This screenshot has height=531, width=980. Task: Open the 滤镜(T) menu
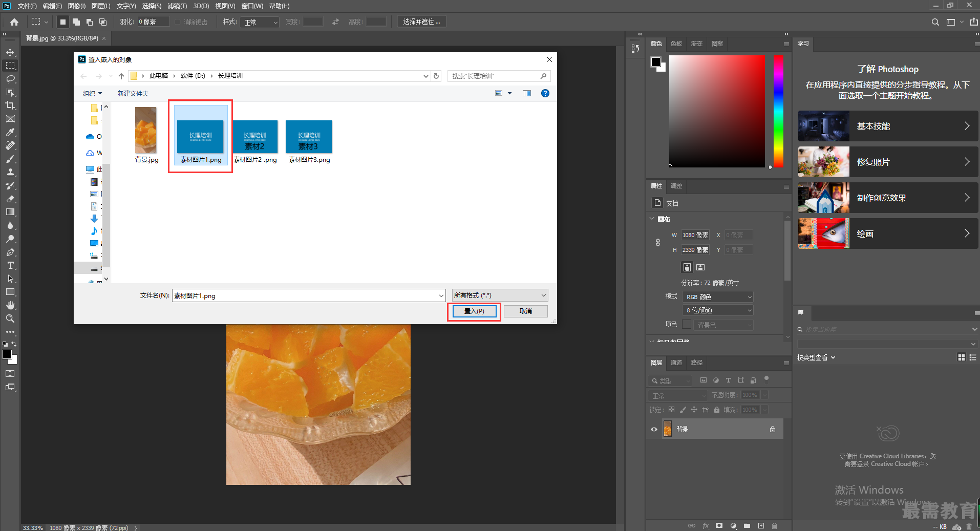tap(177, 6)
